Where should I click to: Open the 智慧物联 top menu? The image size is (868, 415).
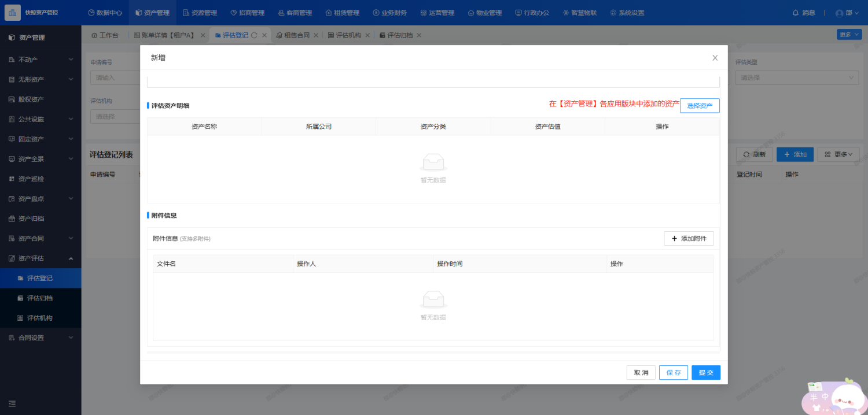pos(579,13)
